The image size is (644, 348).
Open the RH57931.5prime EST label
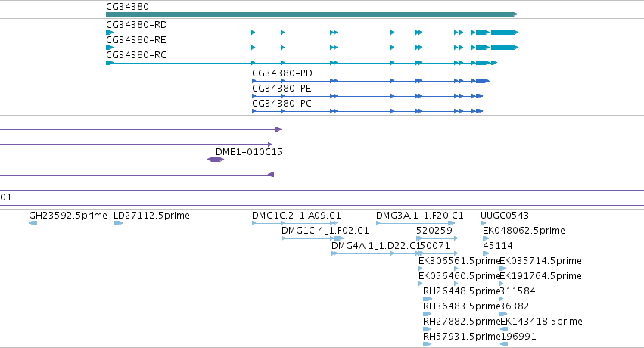coord(462,337)
